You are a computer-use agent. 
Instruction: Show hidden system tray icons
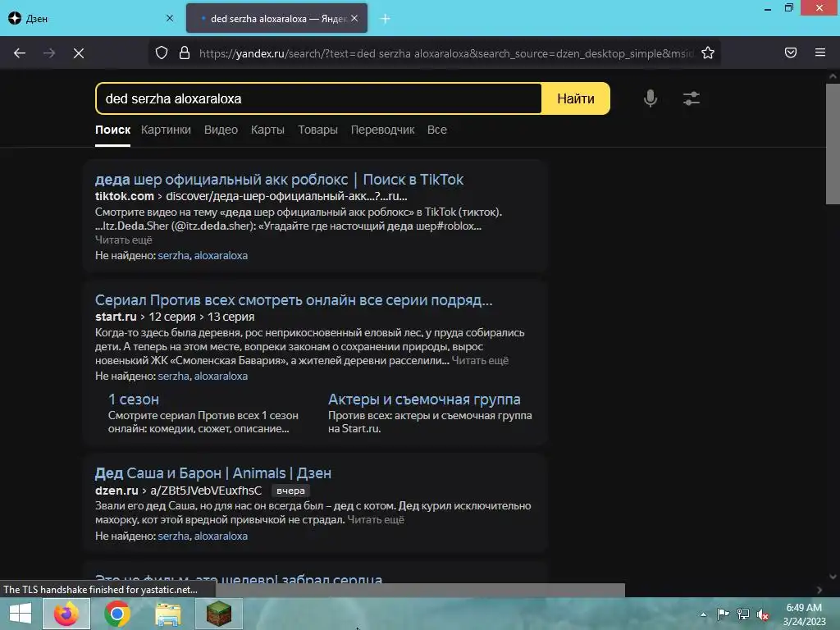coord(703,614)
